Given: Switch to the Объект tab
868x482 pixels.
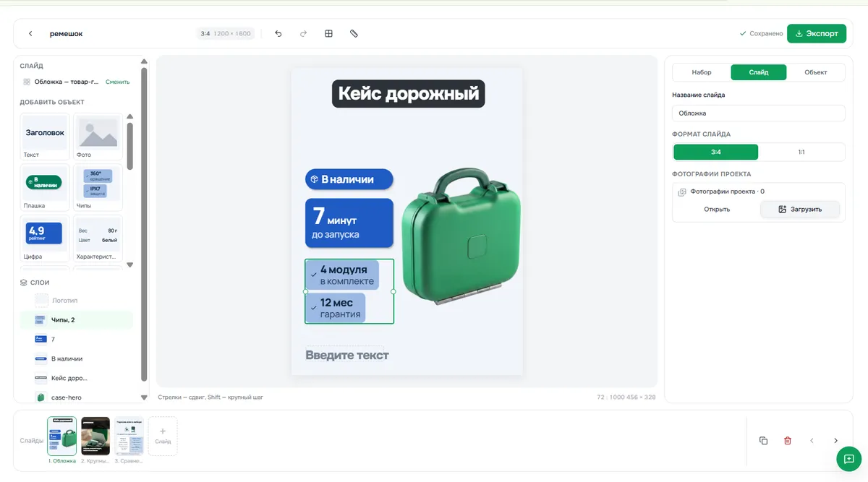Looking at the screenshot, I should point(816,72).
